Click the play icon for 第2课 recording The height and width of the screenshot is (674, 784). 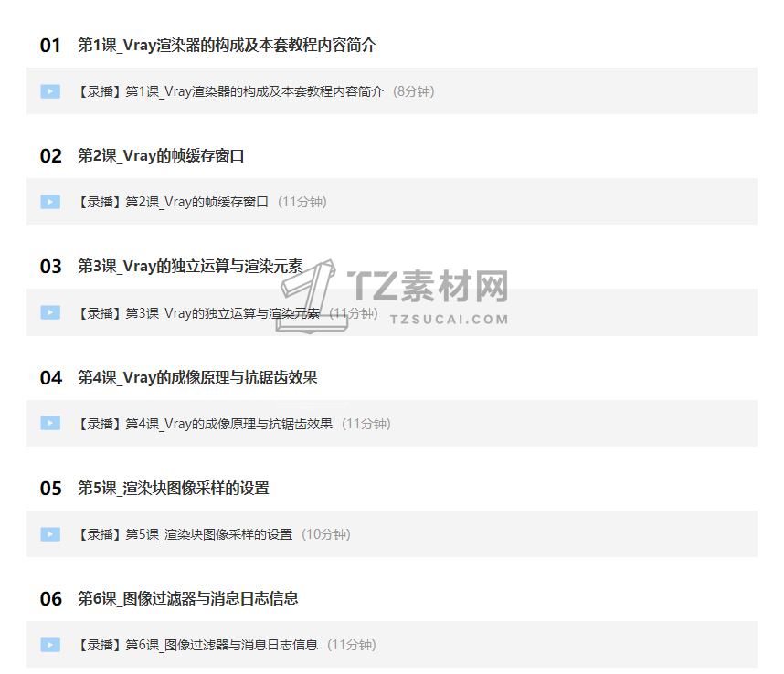coord(50,202)
